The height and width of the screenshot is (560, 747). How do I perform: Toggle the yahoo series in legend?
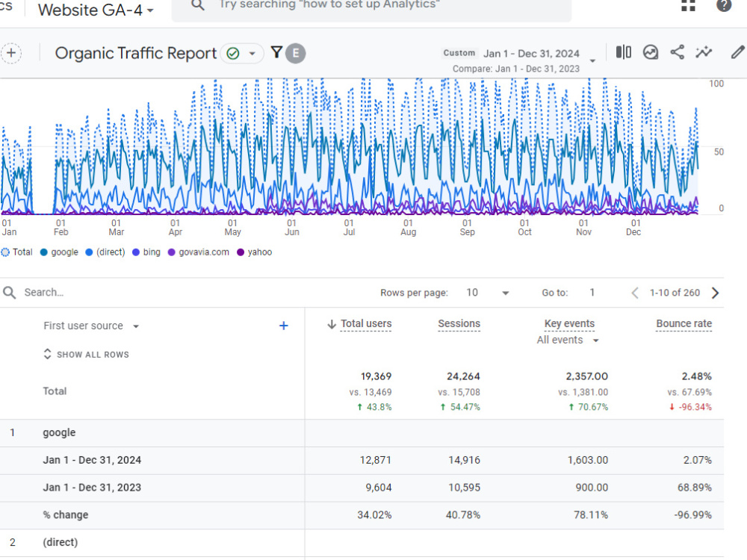tap(255, 252)
